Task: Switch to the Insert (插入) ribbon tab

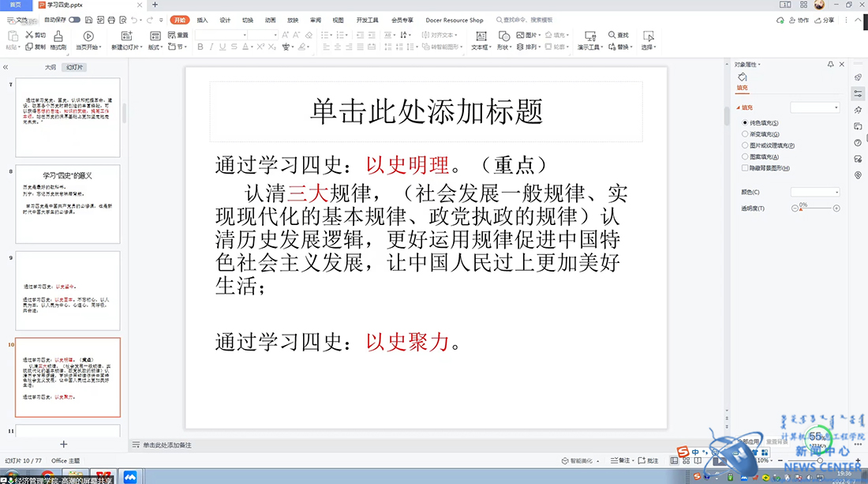Action: pos(203,20)
